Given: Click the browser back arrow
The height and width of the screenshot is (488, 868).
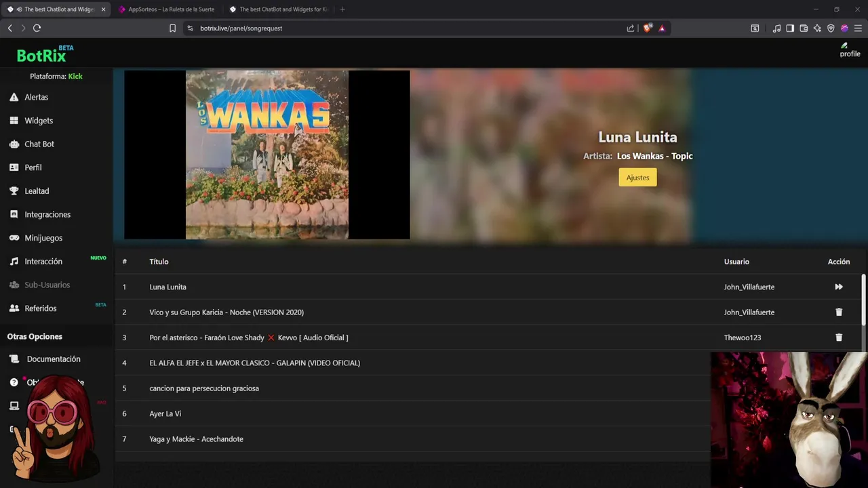Looking at the screenshot, I should click(9, 28).
